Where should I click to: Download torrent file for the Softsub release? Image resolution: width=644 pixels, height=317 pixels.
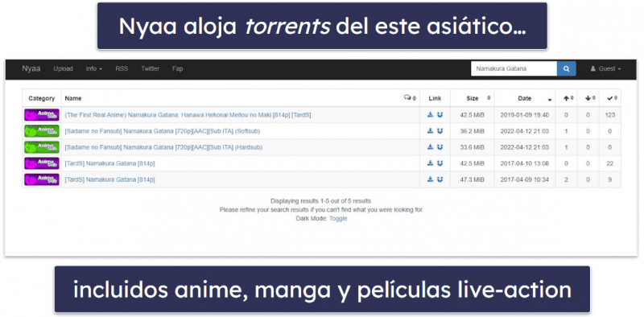point(430,131)
